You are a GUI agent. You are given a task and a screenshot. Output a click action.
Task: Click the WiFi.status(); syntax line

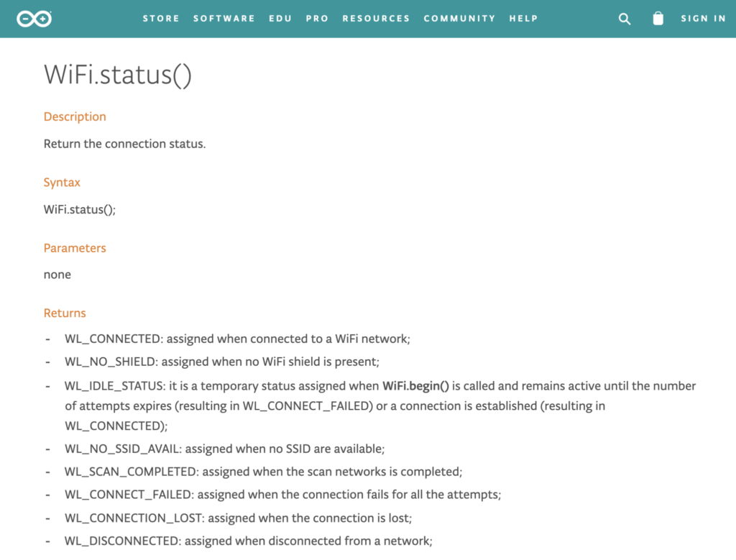pyautogui.click(x=80, y=209)
